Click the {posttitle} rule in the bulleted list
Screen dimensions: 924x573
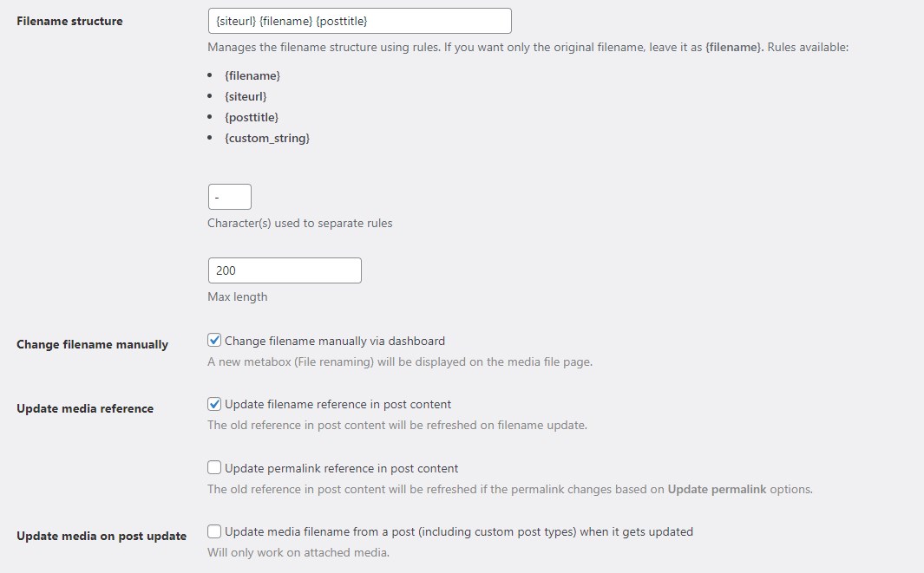(252, 117)
